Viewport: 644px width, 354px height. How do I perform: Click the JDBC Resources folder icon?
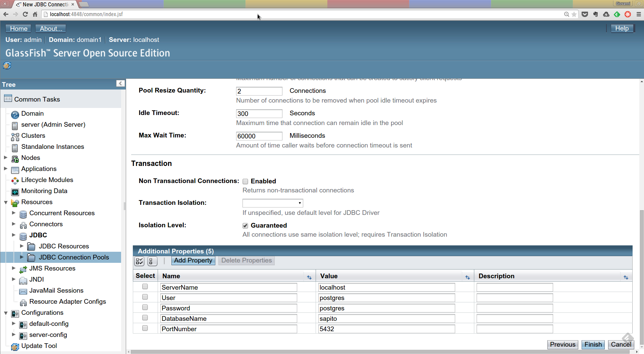tap(31, 247)
